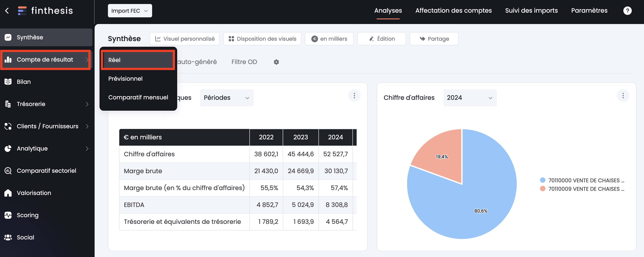Click the Chiffre d'affaires row label
The image size is (644, 257).
(x=149, y=154)
